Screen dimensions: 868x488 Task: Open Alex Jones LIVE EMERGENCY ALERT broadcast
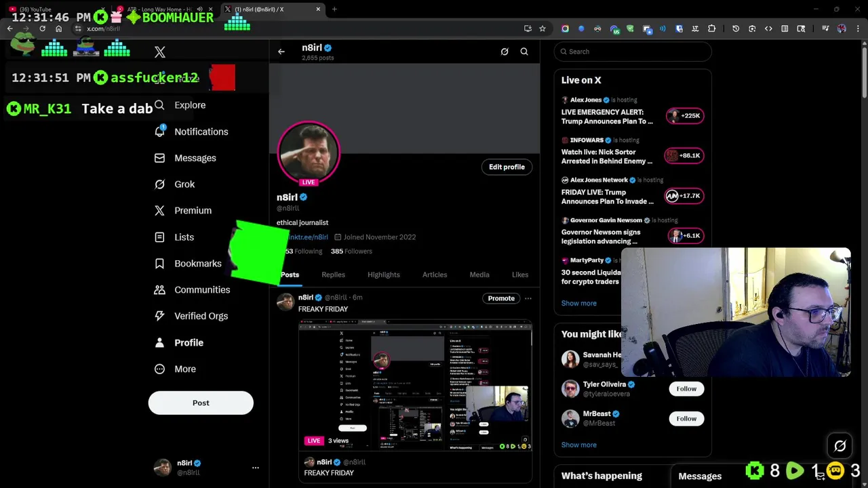pyautogui.click(x=607, y=117)
